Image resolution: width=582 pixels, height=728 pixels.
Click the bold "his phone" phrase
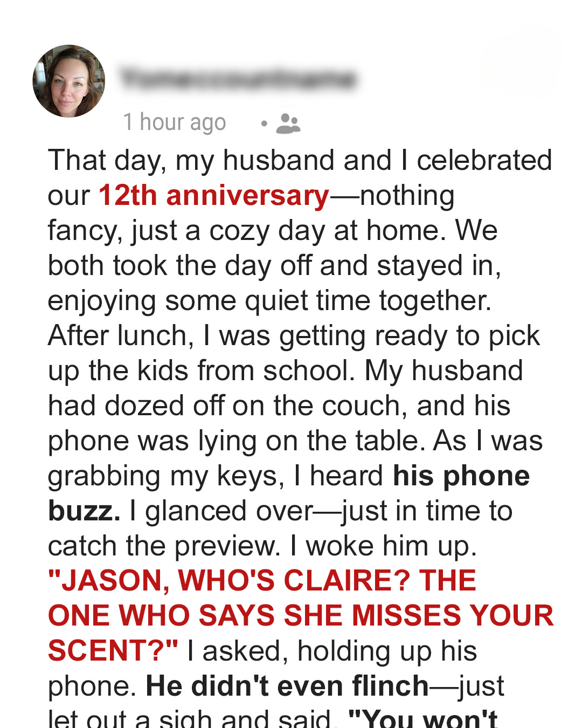pos(461,476)
